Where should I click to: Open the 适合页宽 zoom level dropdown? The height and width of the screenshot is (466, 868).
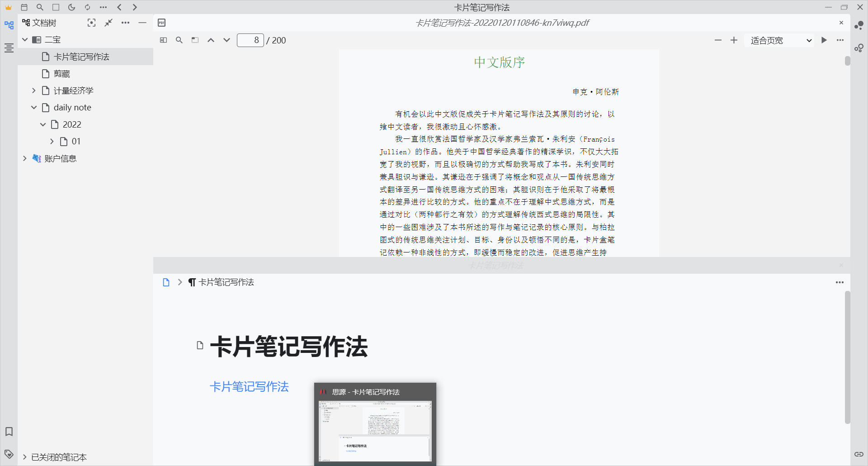tap(778, 40)
